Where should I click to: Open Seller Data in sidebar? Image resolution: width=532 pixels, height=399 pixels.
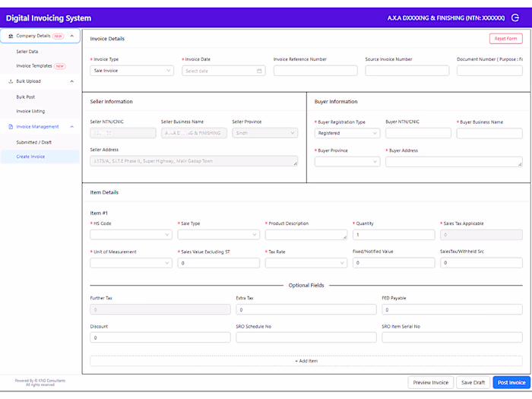(27, 52)
